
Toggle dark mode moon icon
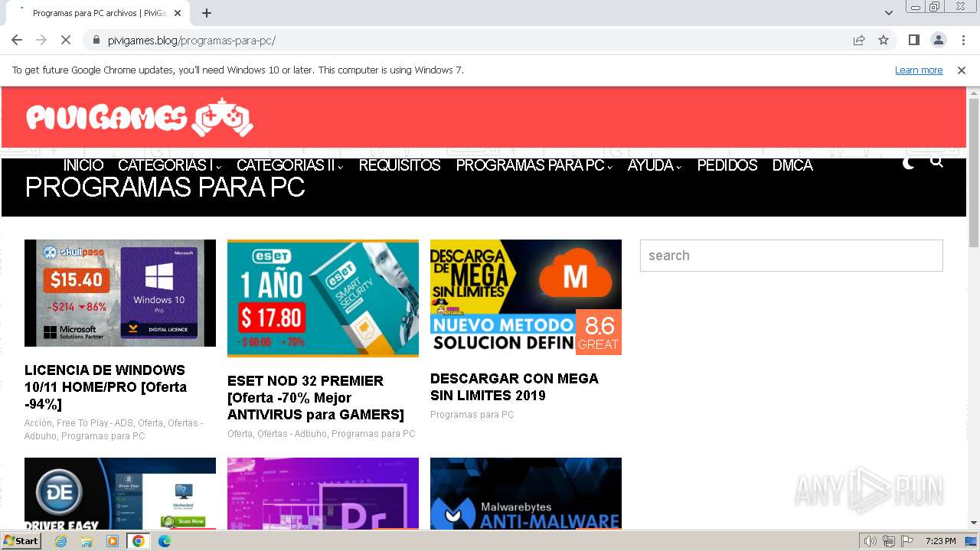(x=909, y=163)
